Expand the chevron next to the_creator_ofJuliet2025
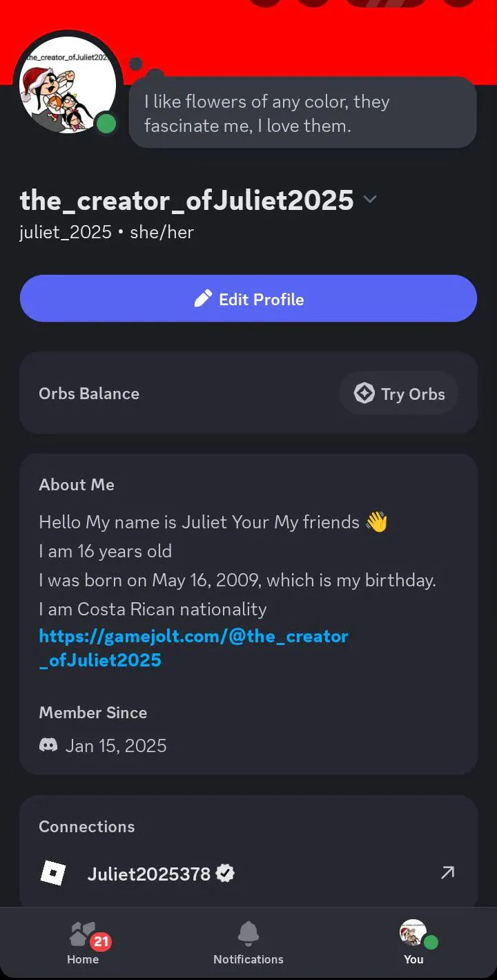Screen dimensions: 497x980 [370, 200]
